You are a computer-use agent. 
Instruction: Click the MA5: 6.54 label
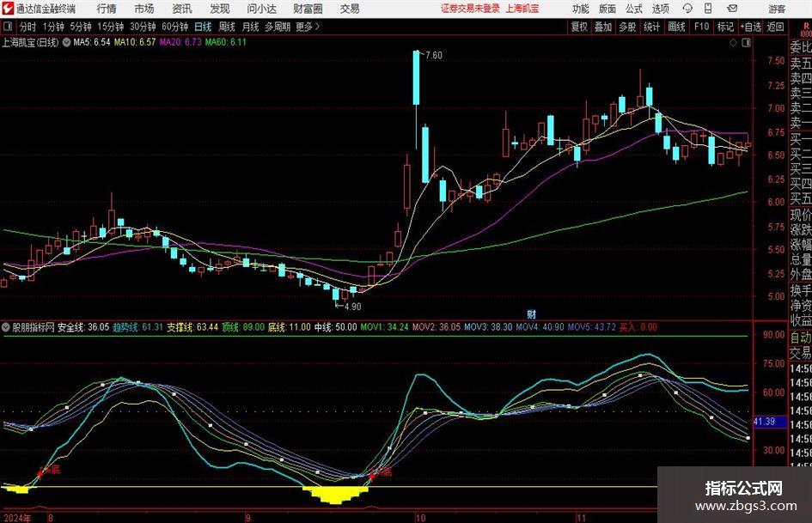point(92,42)
